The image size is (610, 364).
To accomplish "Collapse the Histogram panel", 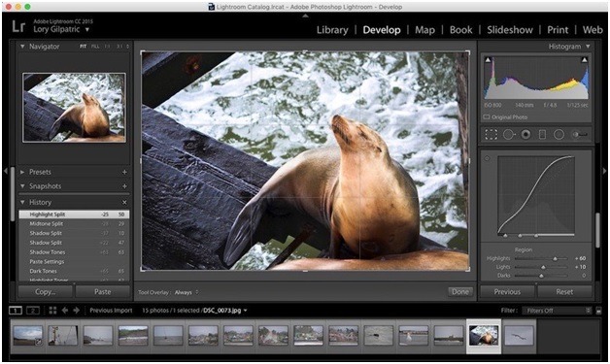I will 588,47.
